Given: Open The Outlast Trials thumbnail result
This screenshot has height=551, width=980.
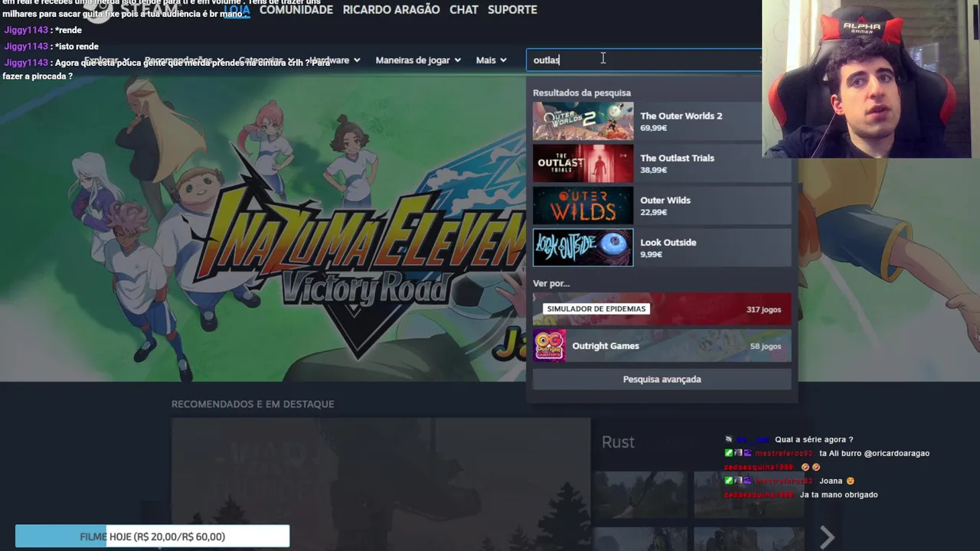Looking at the screenshot, I should (583, 164).
